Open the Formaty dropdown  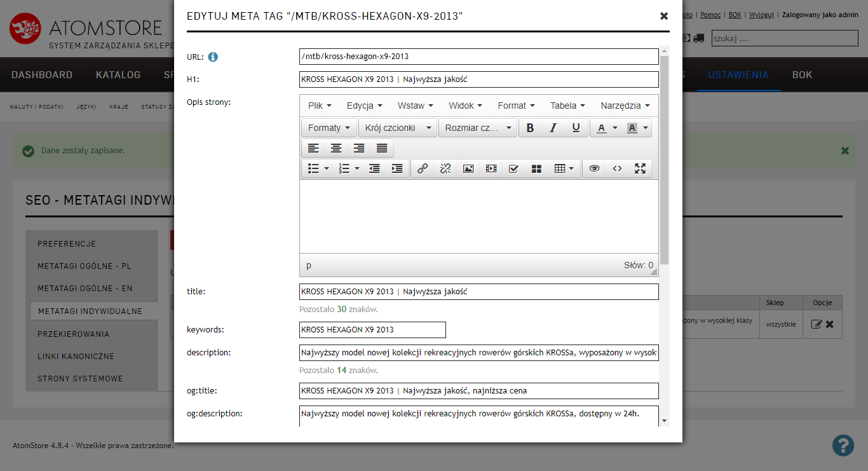329,128
